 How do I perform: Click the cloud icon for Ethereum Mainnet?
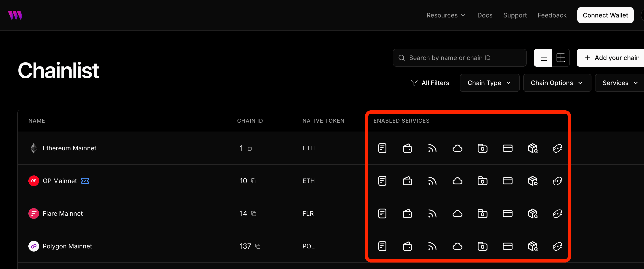pos(457,148)
